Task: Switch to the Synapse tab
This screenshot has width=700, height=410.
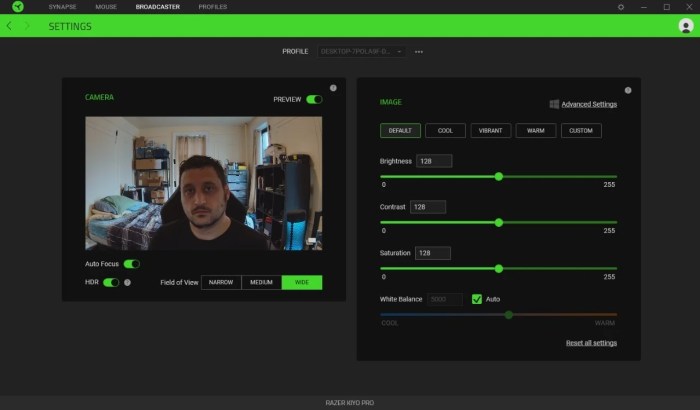Action: point(62,7)
